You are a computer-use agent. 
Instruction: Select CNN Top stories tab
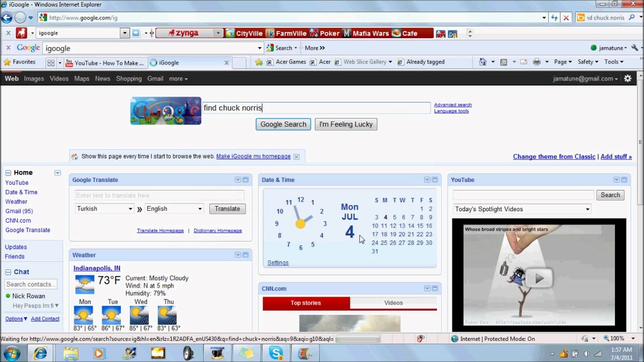click(306, 303)
